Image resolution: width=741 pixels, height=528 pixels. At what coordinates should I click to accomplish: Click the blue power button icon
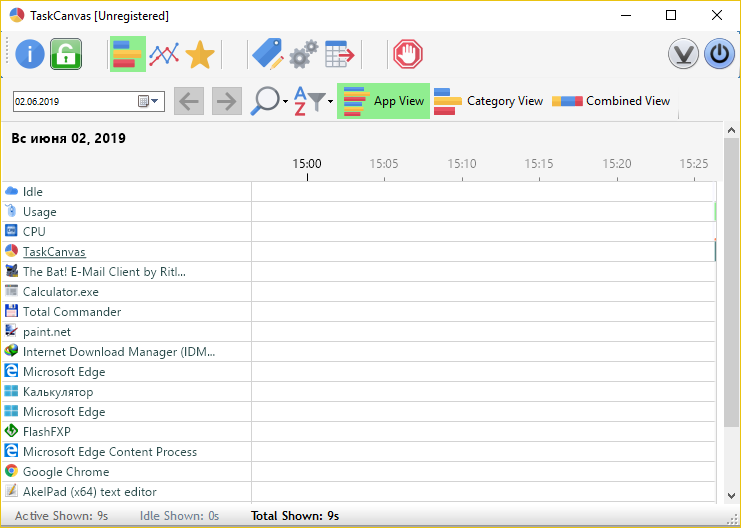(719, 54)
